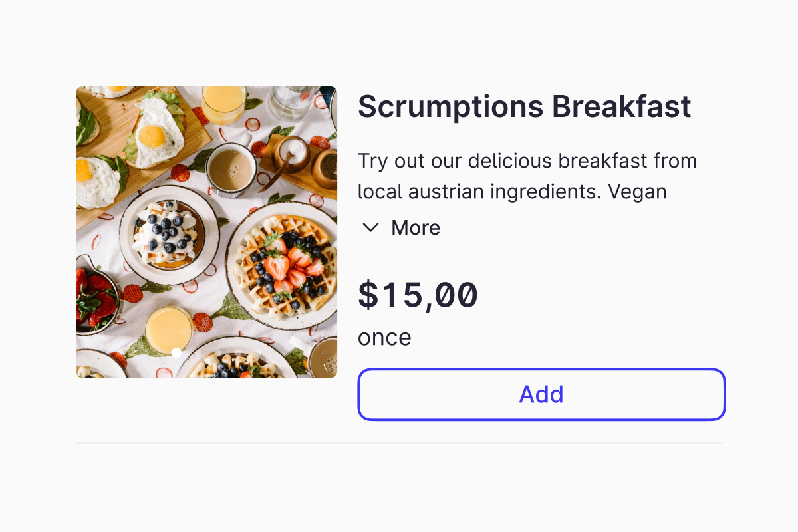Click the "once" billing label

384,337
